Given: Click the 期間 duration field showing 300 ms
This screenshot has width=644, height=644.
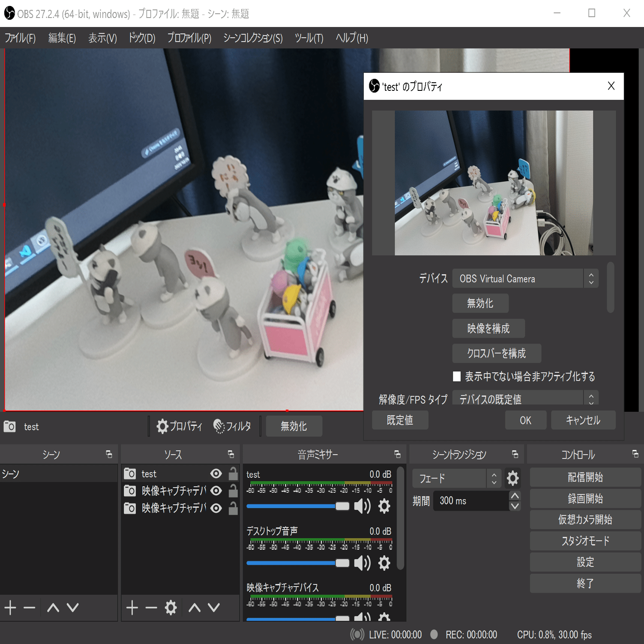Looking at the screenshot, I should tap(471, 500).
